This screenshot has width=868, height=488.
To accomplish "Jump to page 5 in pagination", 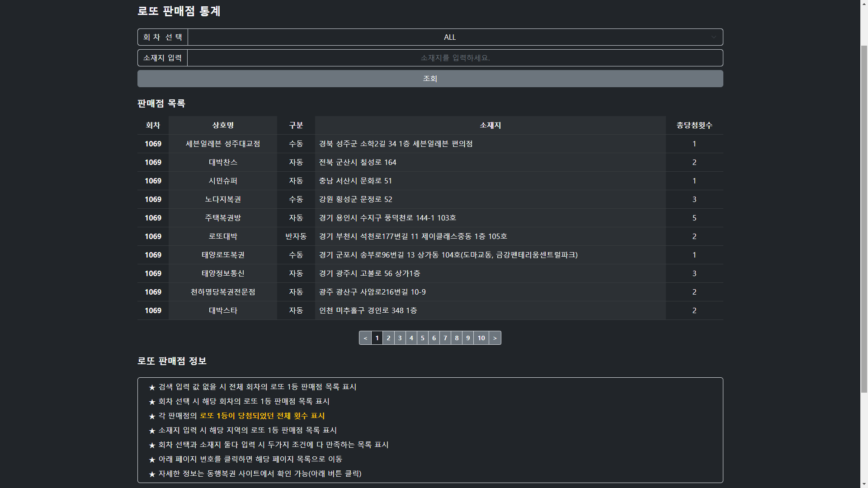I will pos(422,338).
